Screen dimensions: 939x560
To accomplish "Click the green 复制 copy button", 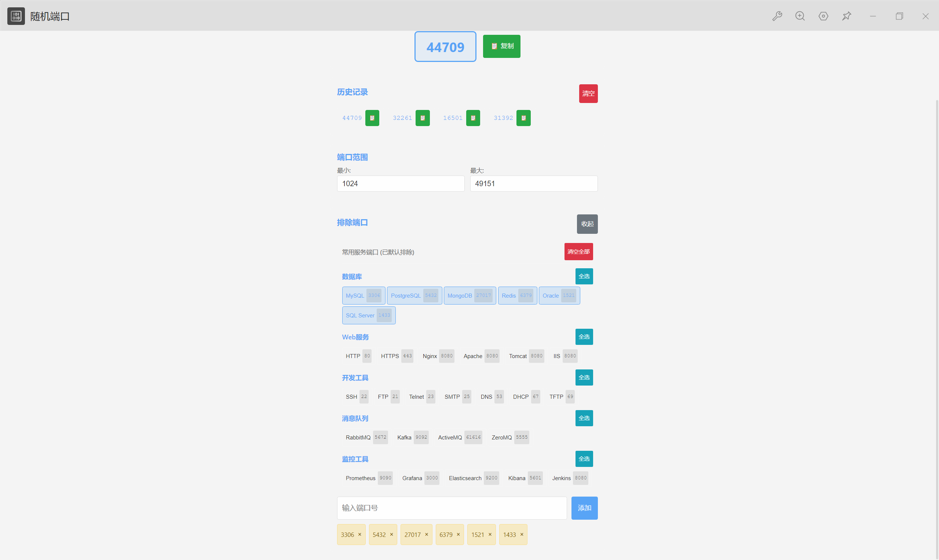I will tap(501, 46).
